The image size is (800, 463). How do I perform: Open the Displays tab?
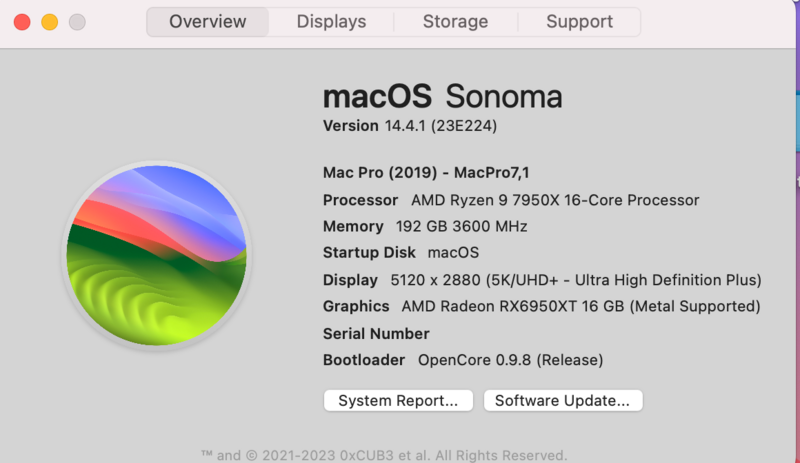click(x=332, y=22)
